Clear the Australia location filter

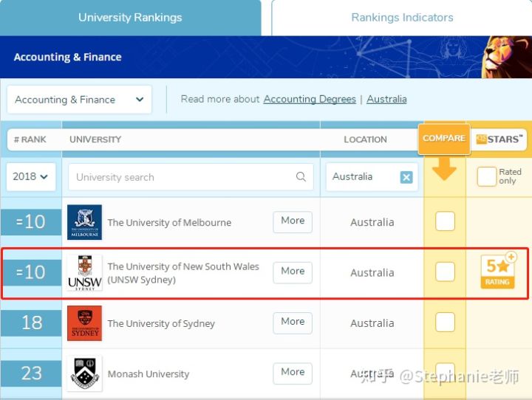(x=406, y=177)
